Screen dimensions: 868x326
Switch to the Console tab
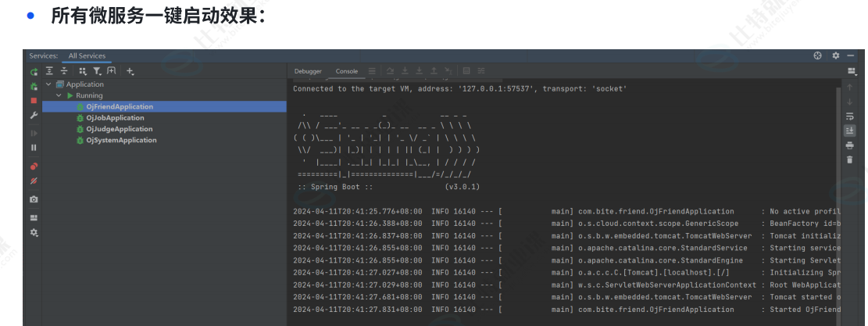347,71
